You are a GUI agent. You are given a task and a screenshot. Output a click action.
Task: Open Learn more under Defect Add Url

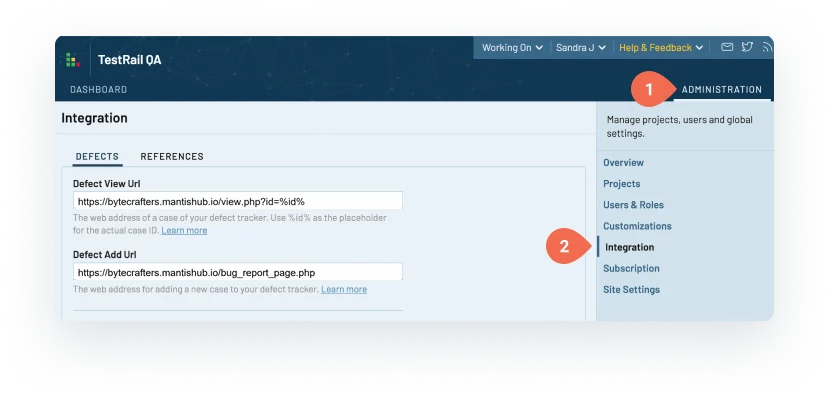pyautogui.click(x=344, y=289)
